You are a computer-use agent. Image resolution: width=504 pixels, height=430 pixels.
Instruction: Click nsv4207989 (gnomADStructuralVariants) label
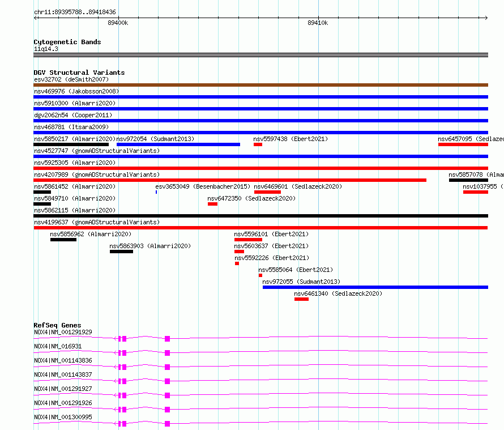pyautogui.click(x=97, y=174)
